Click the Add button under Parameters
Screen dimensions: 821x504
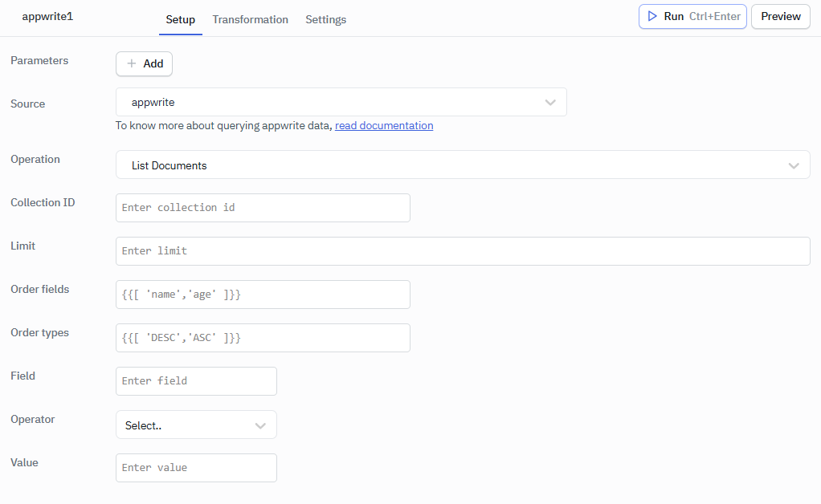point(144,63)
